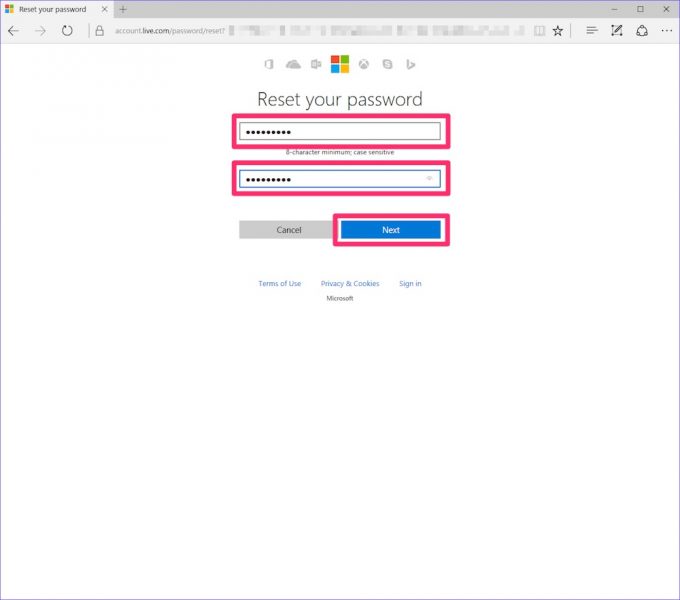Click the padlock site security icon

[100, 31]
